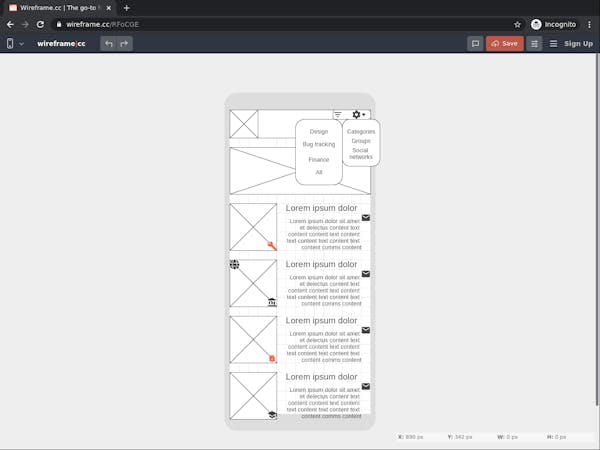Image resolution: width=600 pixels, height=450 pixels.
Task: Click the red bug icon on the third thumbnail
Action: [272, 359]
